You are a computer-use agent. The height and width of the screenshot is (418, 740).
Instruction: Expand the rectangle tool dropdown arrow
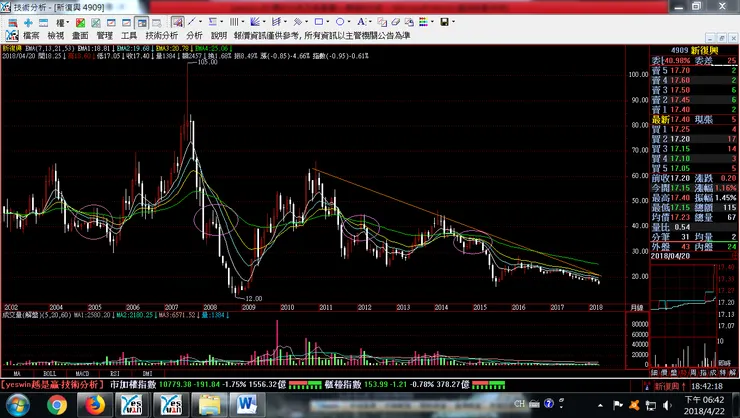tap(328, 22)
